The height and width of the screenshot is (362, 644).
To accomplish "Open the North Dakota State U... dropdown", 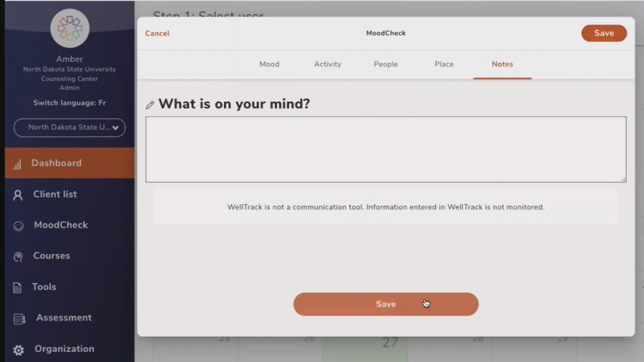I will pos(69,128).
